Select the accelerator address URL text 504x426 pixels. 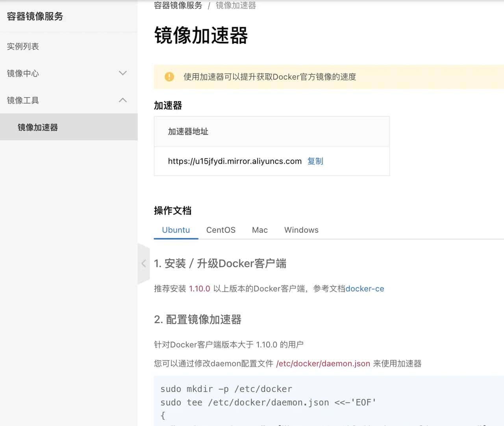[x=234, y=161]
